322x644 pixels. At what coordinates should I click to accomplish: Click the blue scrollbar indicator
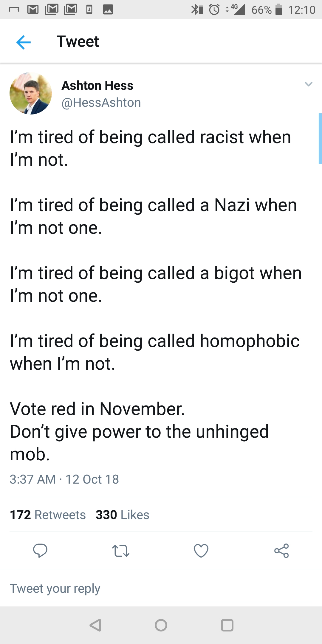pyautogui.click(x=320, y=139)
